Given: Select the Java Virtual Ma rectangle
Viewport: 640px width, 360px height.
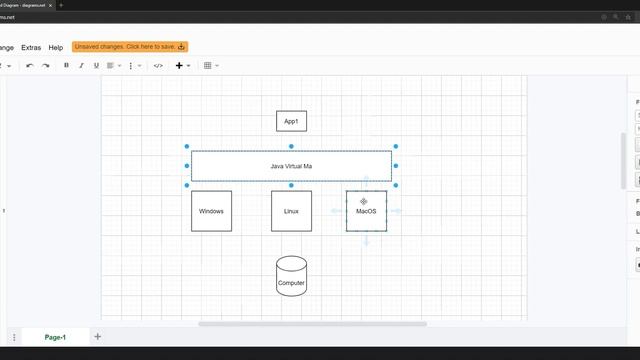Looking at the screenshot, I should [291, 166].
